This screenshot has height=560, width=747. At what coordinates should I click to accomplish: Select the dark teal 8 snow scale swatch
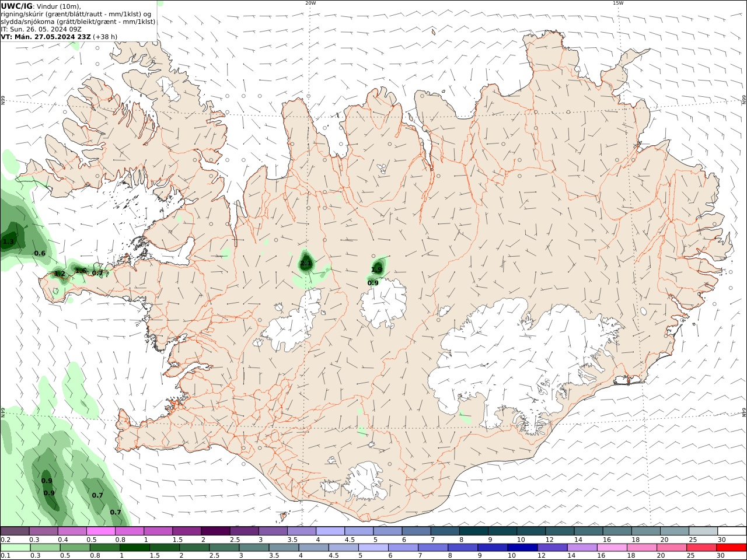(x=474, y=531)
